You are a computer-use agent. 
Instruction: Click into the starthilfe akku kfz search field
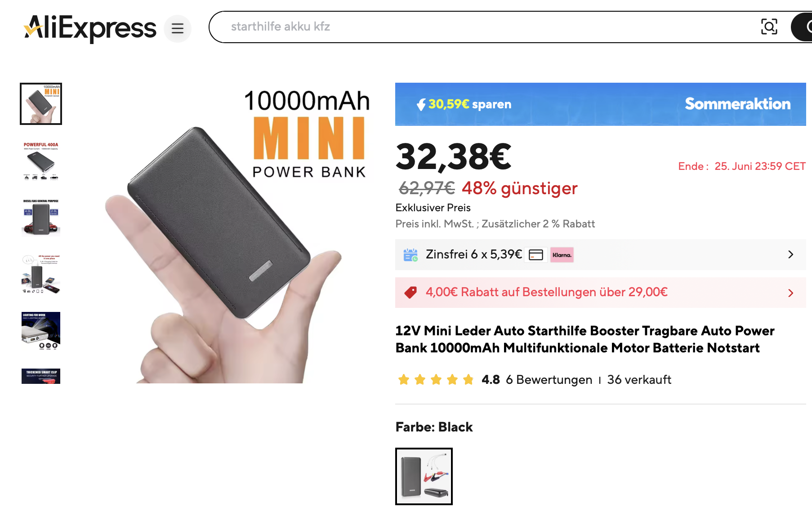[x=486, y=27]
